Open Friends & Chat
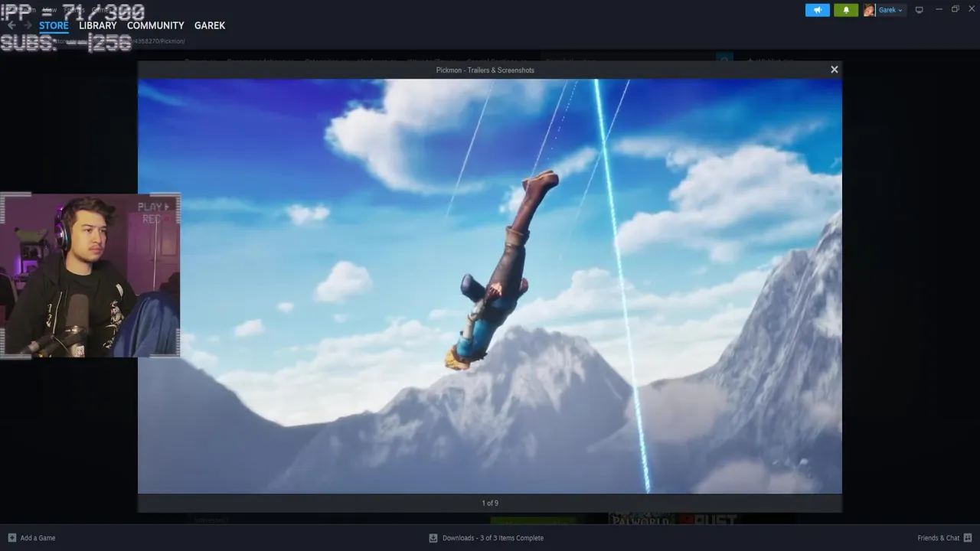980x551 pixels. tap(939, 538)
